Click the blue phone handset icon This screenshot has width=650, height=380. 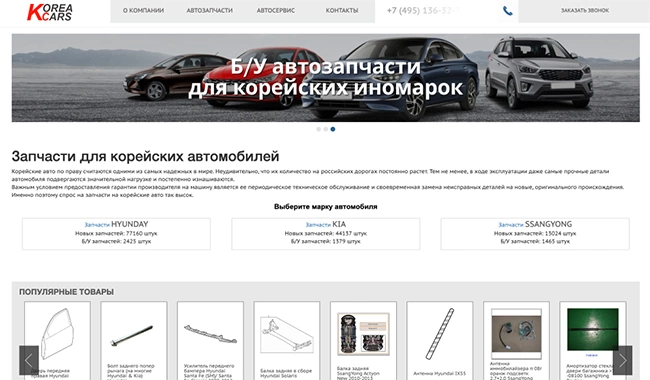click(x=507, y=11)
